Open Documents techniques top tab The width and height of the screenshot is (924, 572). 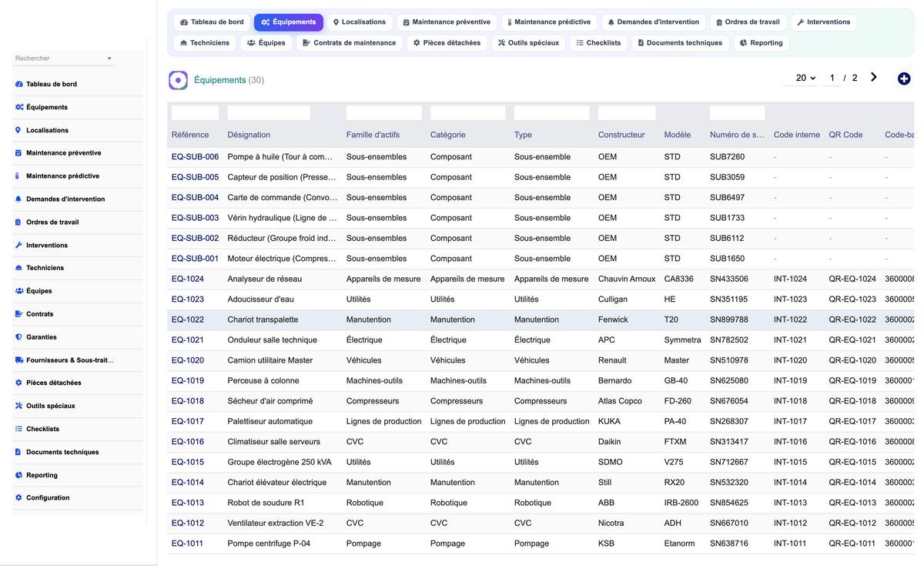pyautogui.click(x=680, y=43)
